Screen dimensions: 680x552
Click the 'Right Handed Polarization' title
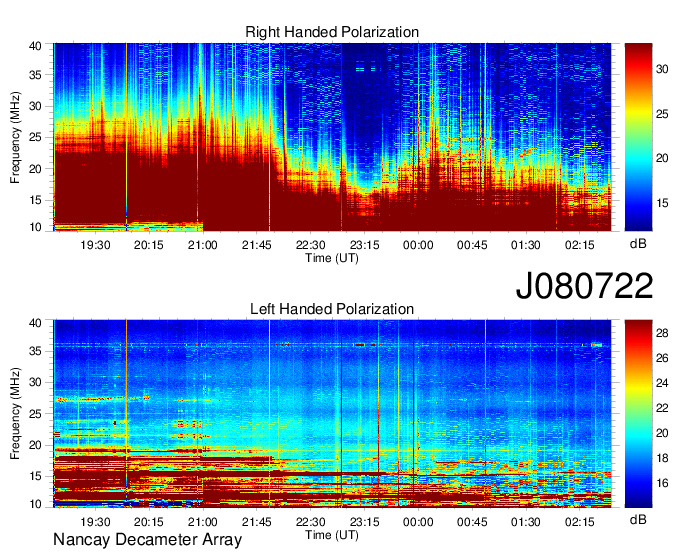pyautogui.click(x=332, y=32)
